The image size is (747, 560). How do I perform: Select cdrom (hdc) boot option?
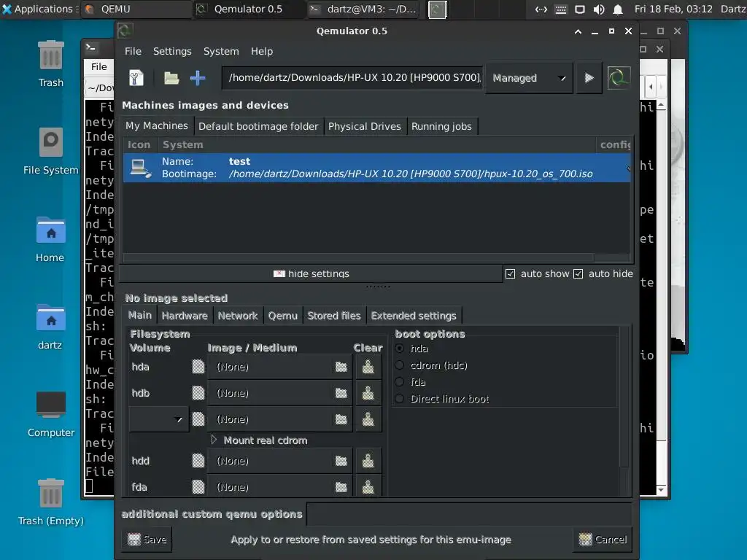400,365
